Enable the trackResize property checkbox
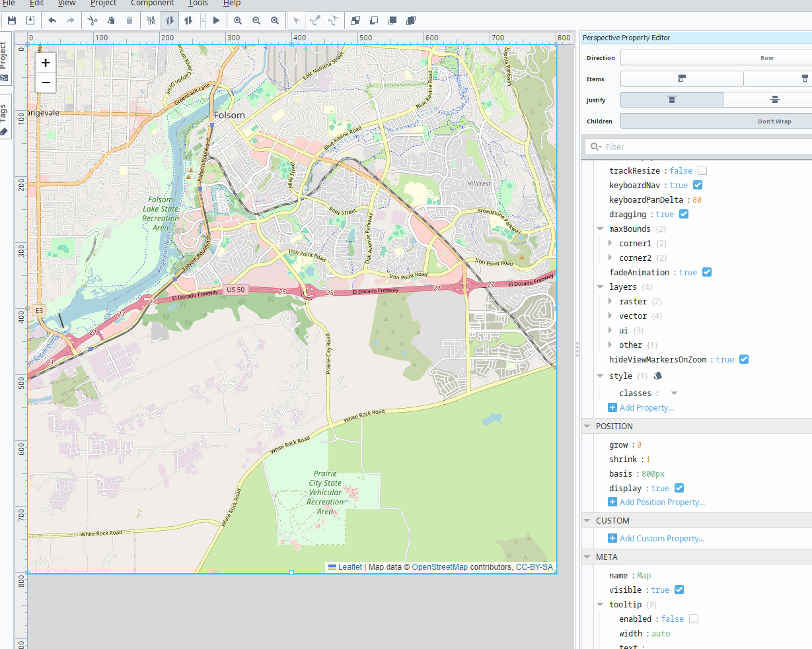 tap(702, 170)
